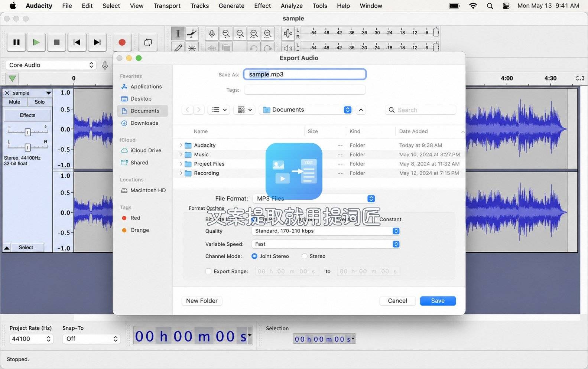Screen dimensions: 588x369
Task: Cancel the Export Audio dialog
Action: point(397,301)
